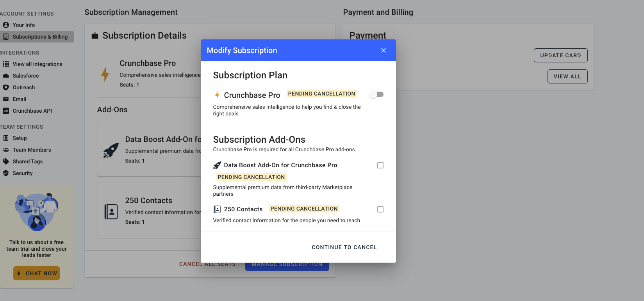644x301 pixels.
Task: Click the Subscriptions & Billing receipt icon
Action: (6, 37)
